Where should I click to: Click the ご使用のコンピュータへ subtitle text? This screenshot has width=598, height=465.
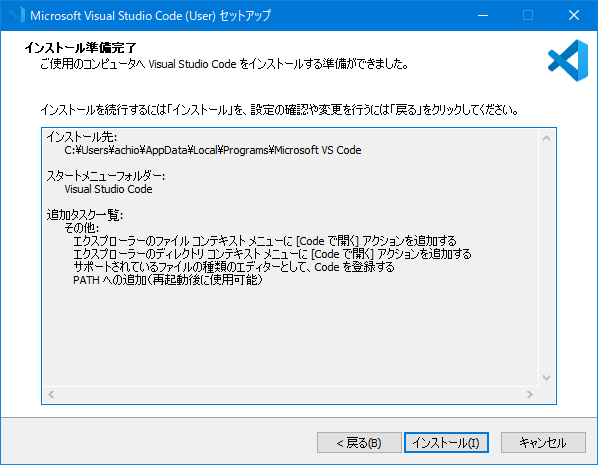pos(225,64)
